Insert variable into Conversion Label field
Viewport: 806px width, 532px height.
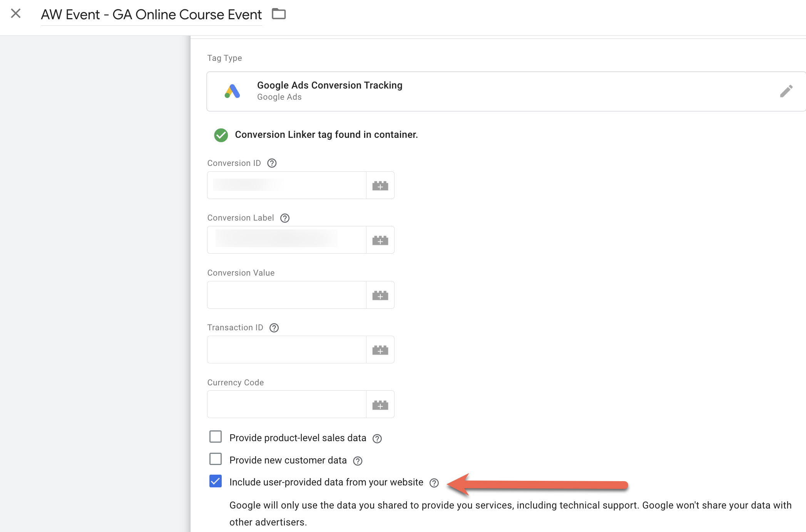pos(380,240)
